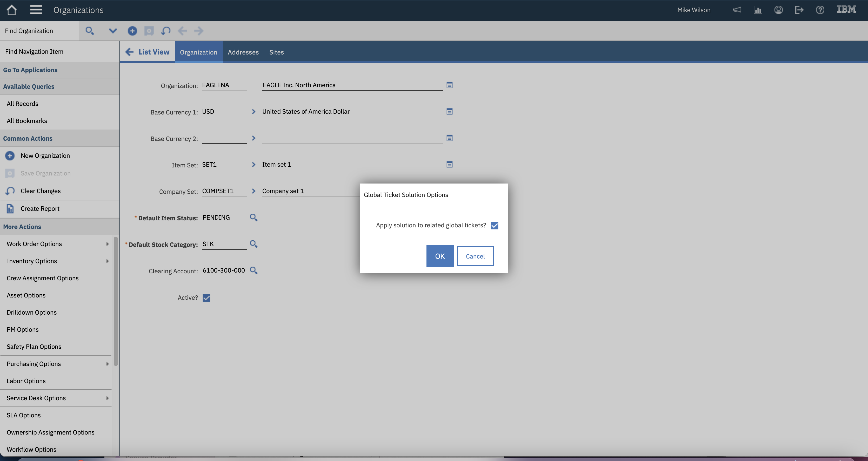Open the Long Description icon beside EAGLE Inc. North America

(450, 85)
